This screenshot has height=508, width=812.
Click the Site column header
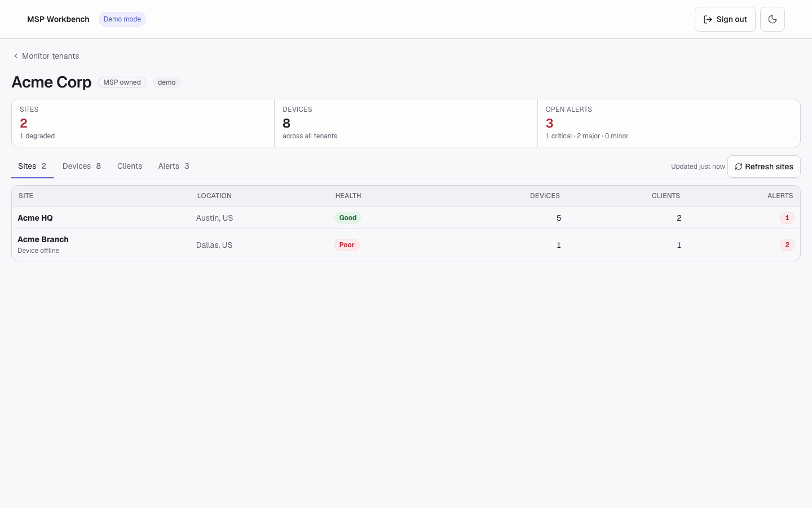26,196
